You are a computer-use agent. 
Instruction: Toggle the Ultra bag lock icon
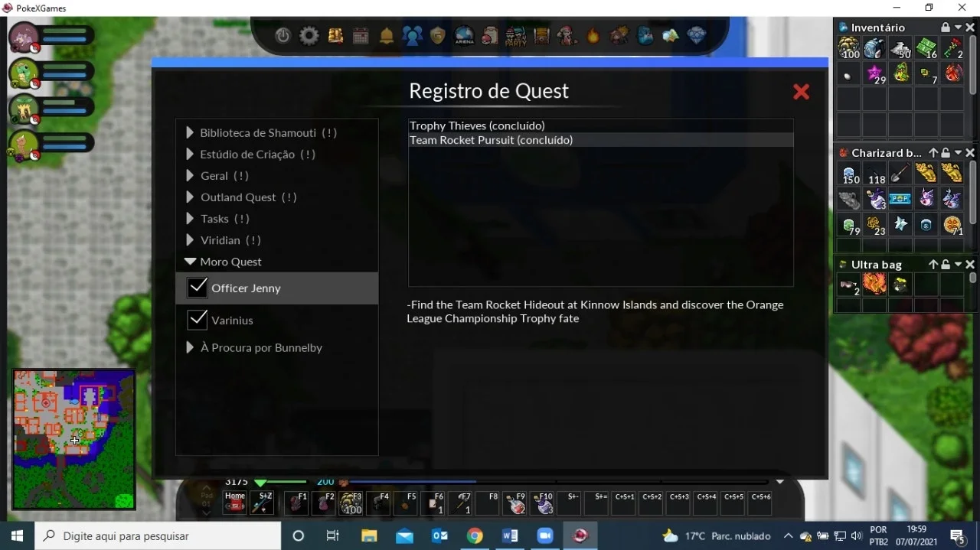pos(946,265)
